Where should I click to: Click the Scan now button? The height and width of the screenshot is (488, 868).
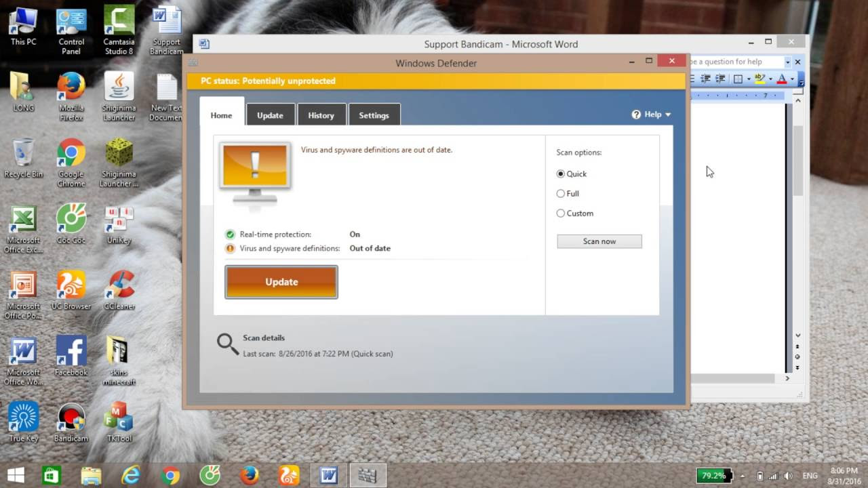tap(599, 241)
